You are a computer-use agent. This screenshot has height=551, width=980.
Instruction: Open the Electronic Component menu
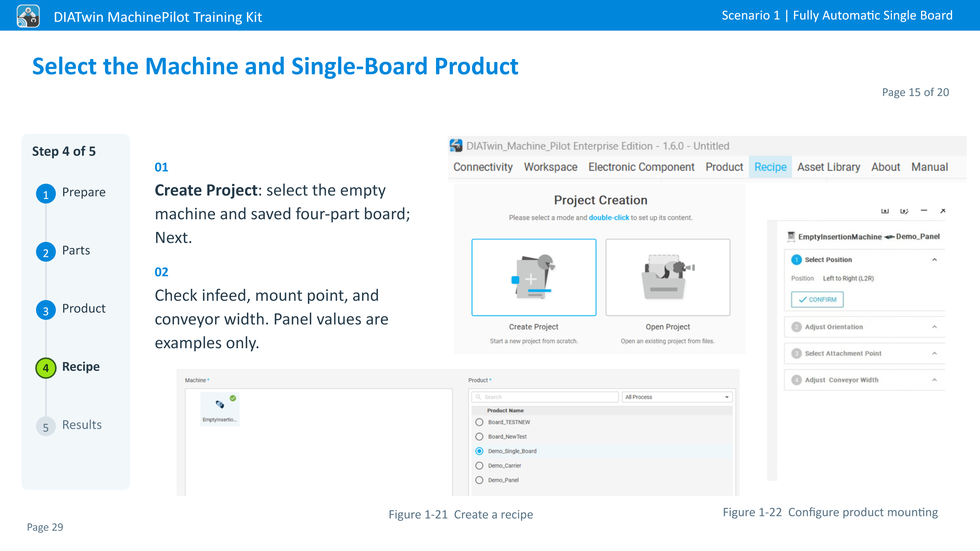click(641, 167)
